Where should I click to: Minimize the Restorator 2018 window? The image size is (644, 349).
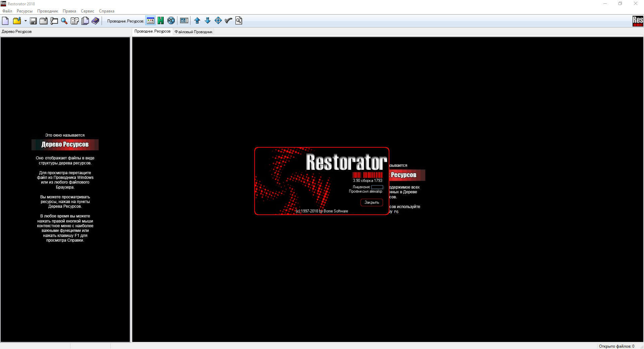pos(605,4)
